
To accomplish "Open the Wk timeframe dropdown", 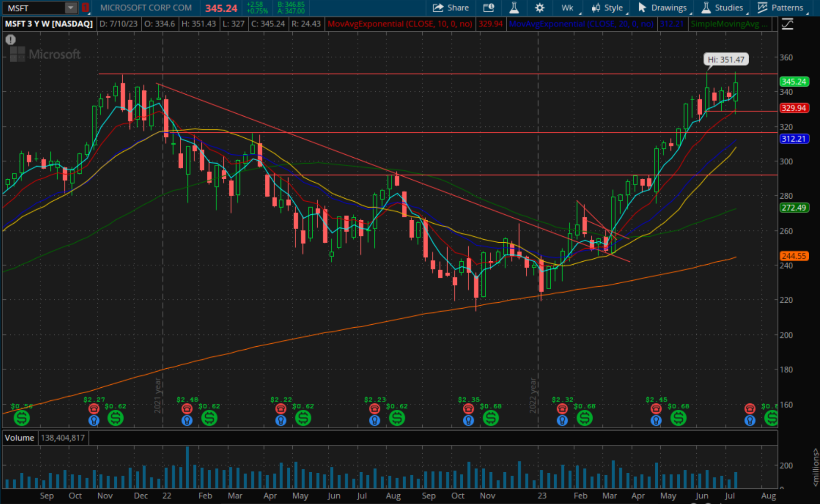I will [568, 8].
